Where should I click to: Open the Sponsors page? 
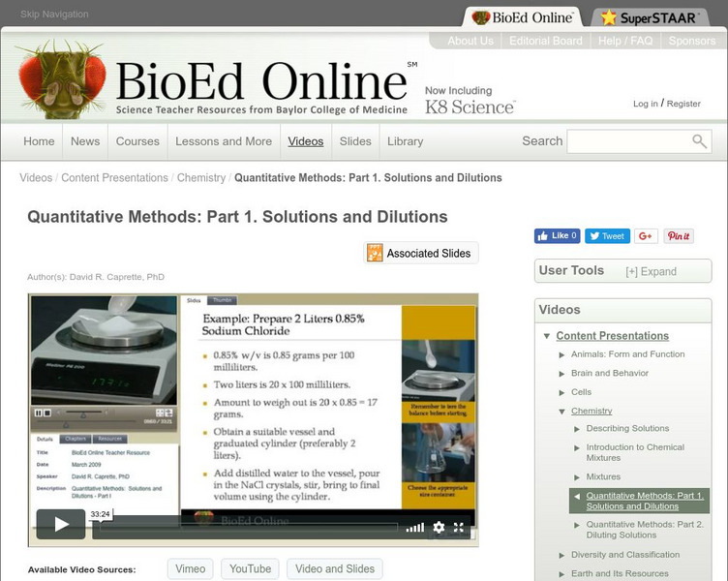point(692,41)
